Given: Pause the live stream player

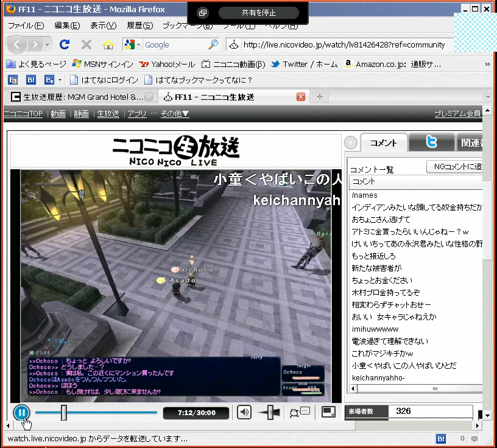Looking at the screenshot, I should click(21, 412).
